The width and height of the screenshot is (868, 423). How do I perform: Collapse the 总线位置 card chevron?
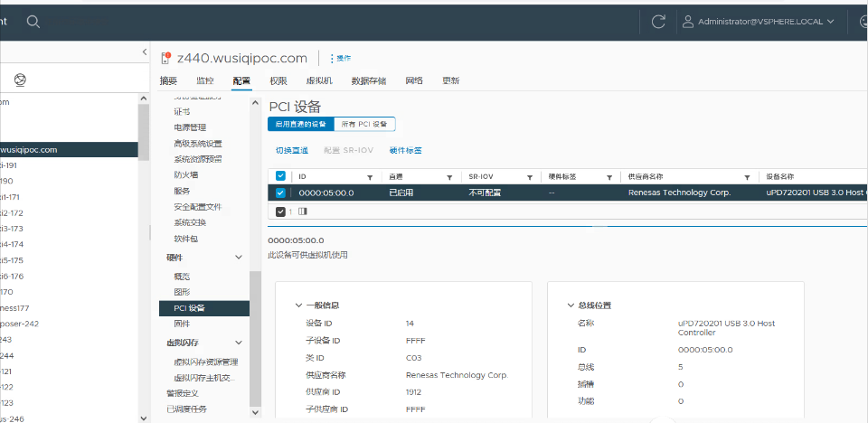[x=571, y=305]
